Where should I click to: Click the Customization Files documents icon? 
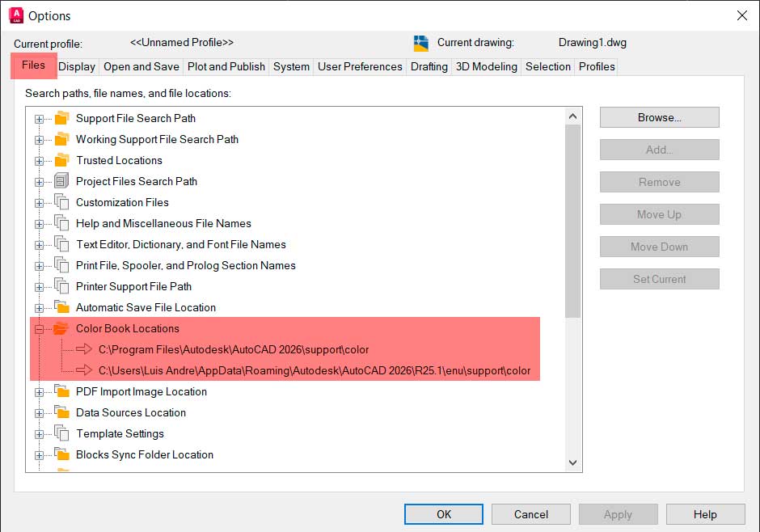(x=61, y=202)
